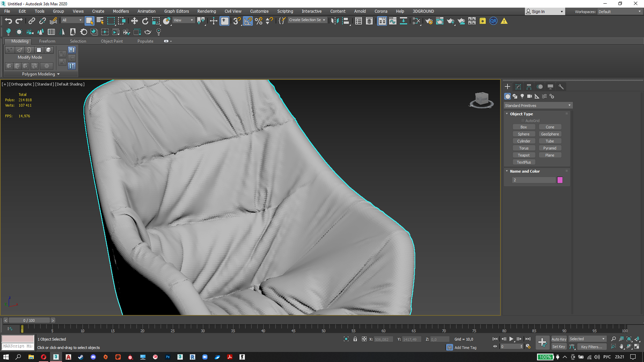Image resolution: width=644 pixels, height=362 pixels.
Task: Open the Schematic View icon
Action: pos(403,21)
